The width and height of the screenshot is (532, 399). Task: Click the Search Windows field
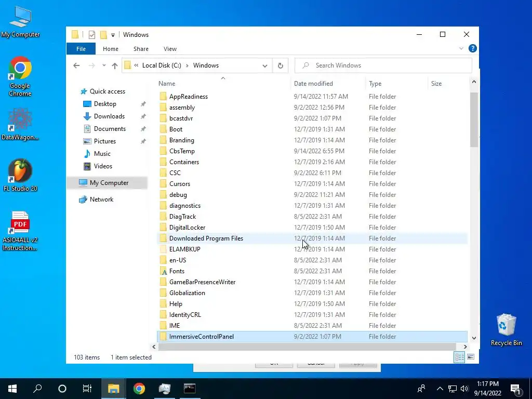point(383,65)
